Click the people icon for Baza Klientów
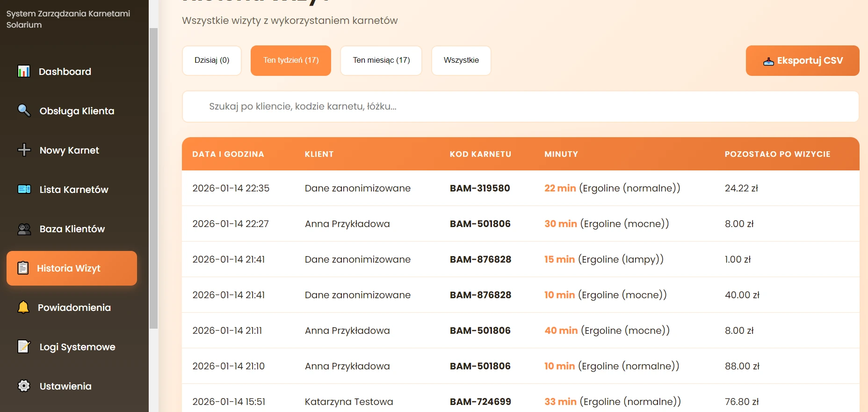This screenshot has width=868, height=412. pyautogui.click(x=24, y=229)
